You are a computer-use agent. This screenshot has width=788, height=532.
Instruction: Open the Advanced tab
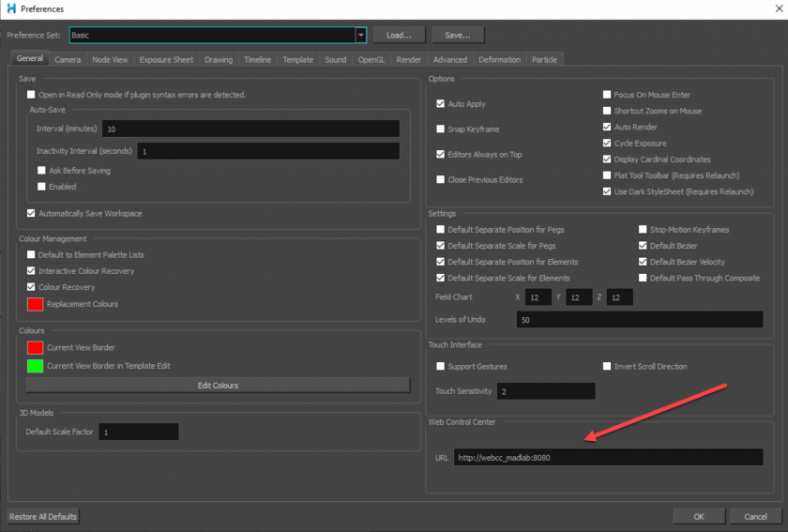coord(450,59)
